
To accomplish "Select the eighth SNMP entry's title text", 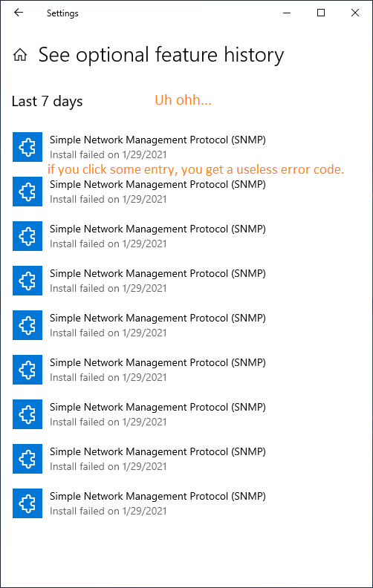I will (158, 452).
